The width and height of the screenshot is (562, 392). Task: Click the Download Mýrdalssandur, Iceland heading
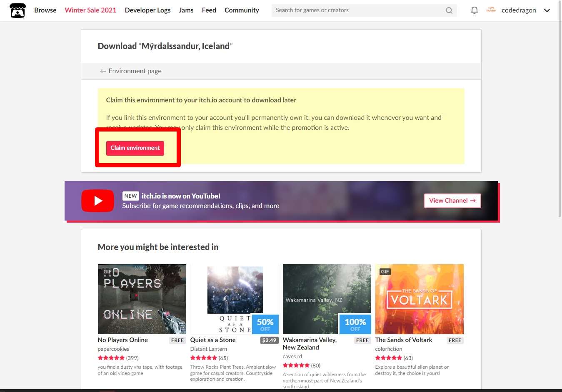click(x=165, y=46)
